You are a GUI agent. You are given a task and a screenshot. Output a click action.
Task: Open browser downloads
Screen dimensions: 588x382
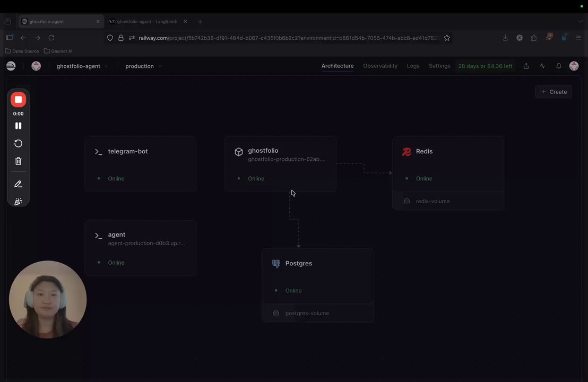point(505,38)
